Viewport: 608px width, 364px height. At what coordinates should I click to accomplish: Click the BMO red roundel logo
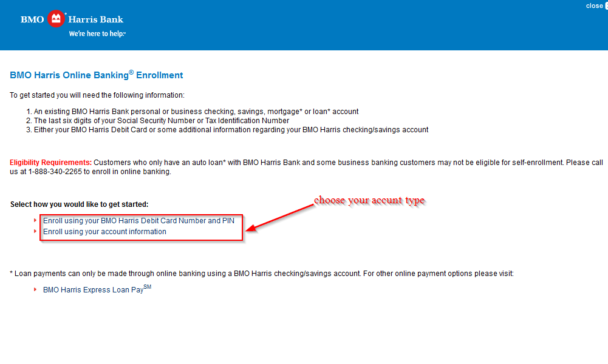56,19
